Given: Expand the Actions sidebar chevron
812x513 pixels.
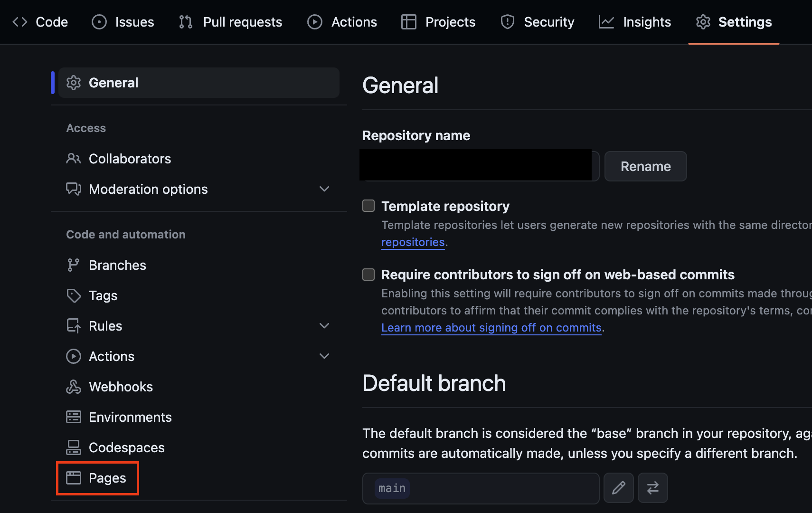Looking at the screenshot, I should point(324,356).
